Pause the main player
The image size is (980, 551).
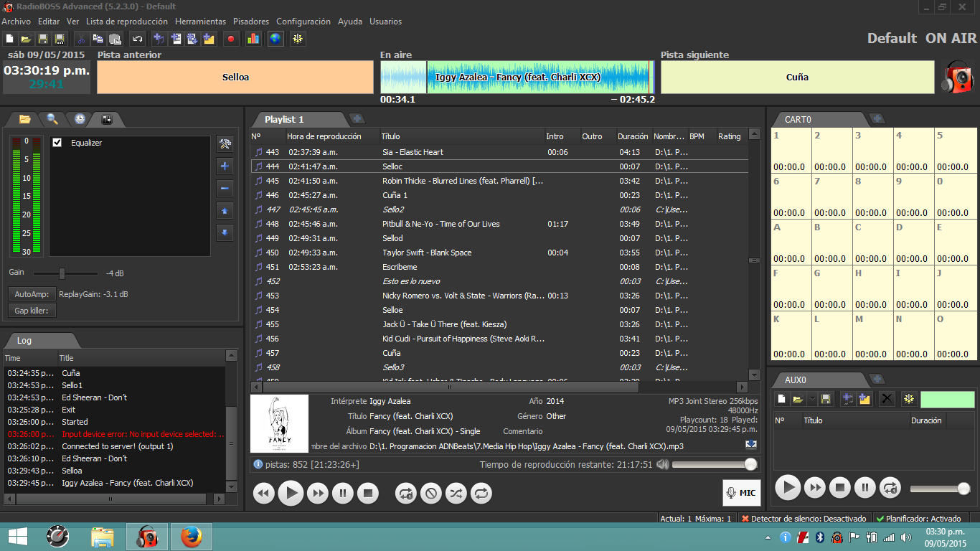(343, 493)
